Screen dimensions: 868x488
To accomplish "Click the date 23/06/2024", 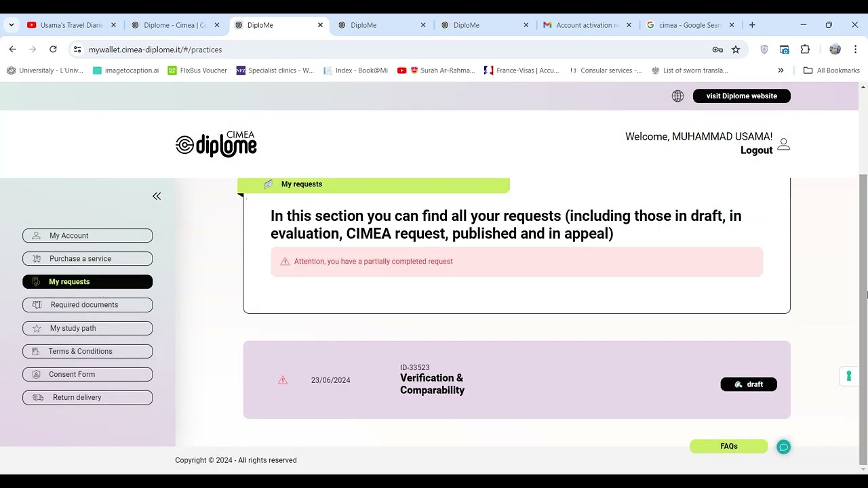I will (x=331, y=380).
